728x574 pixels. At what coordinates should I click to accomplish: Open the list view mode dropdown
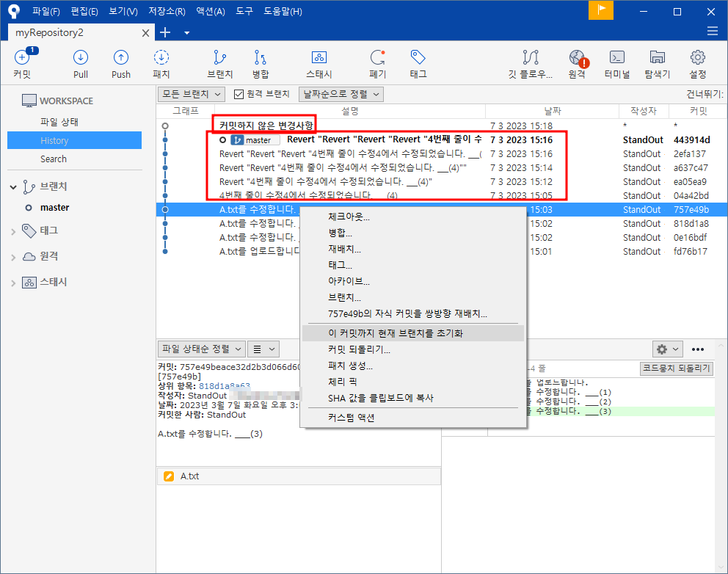(263, 349)
